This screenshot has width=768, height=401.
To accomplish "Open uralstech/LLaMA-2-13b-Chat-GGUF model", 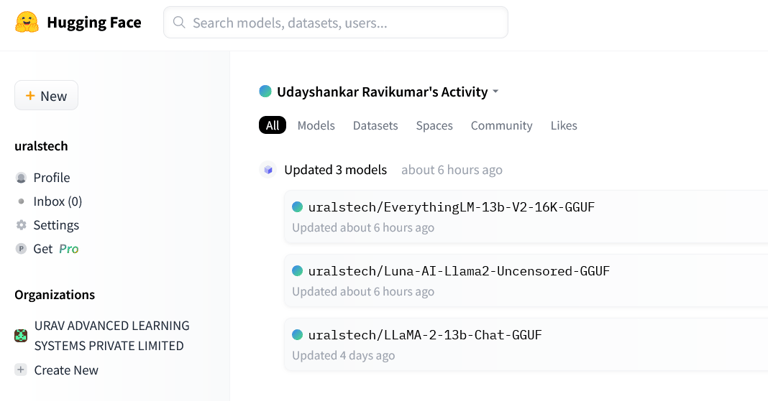I will pyautogui.click(x=425, y=335).
